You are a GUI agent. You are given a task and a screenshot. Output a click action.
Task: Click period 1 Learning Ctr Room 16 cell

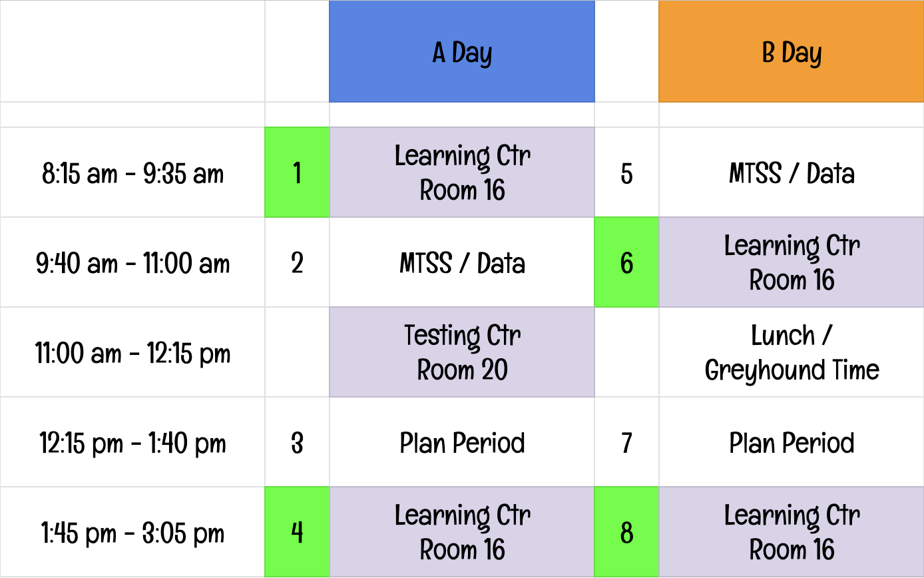[461, 172]
